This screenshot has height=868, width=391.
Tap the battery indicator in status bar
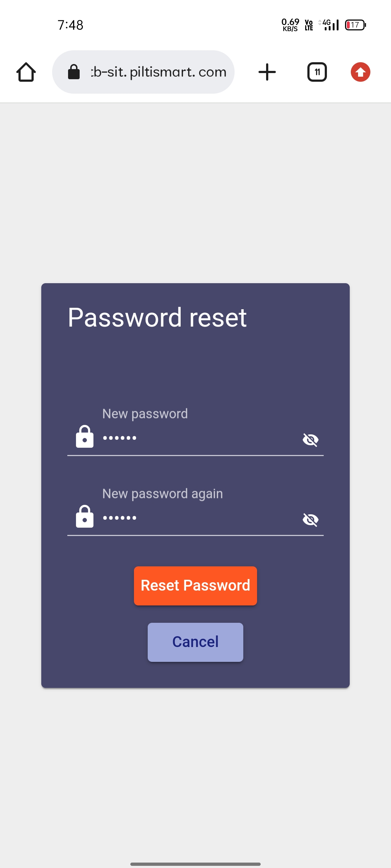point(356,25)
